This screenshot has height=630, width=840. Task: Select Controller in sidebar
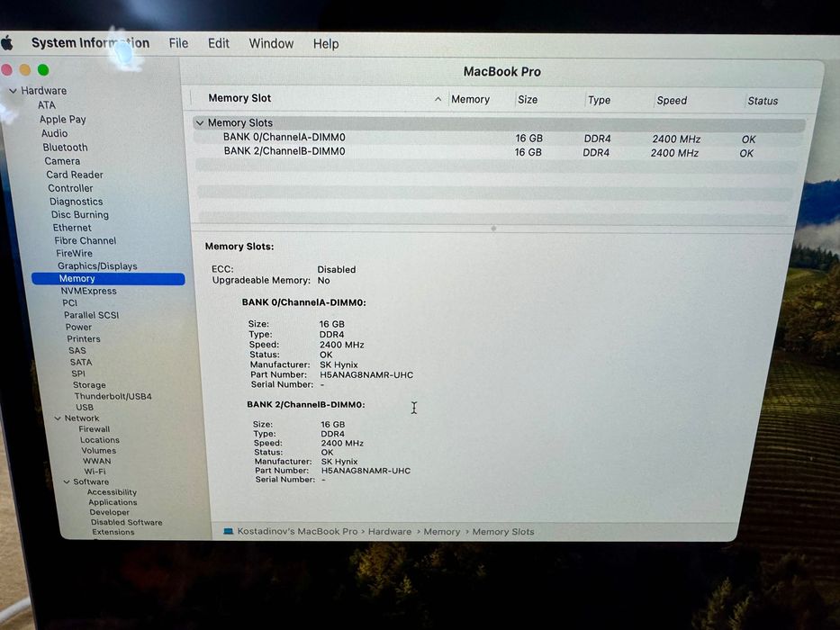pyautogui.click(x=70, y=188)
